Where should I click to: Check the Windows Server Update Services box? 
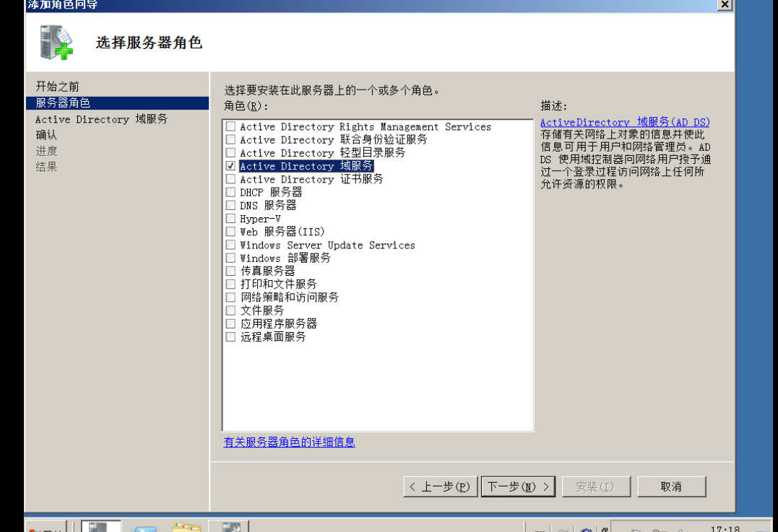click(230, 245)
